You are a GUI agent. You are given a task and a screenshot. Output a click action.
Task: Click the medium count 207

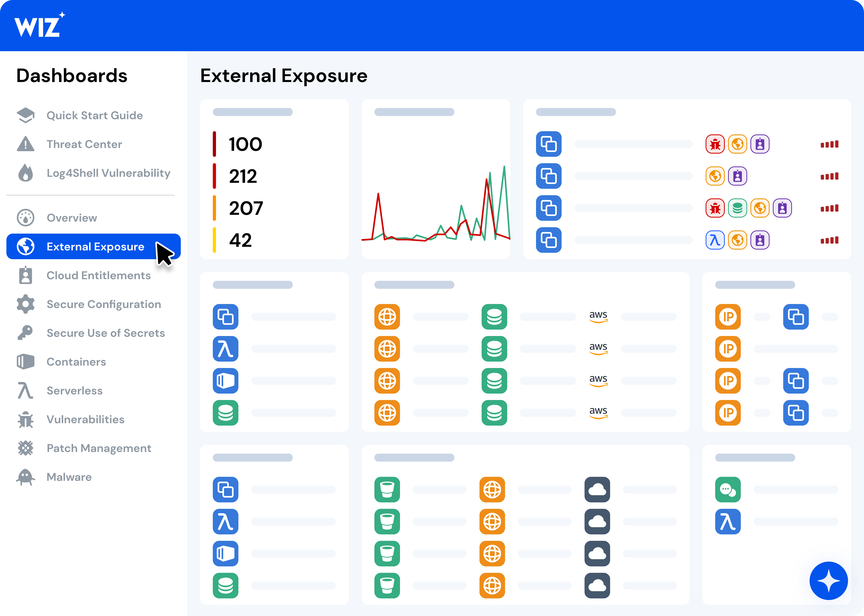pyautogui.click(x=246, y=208)
